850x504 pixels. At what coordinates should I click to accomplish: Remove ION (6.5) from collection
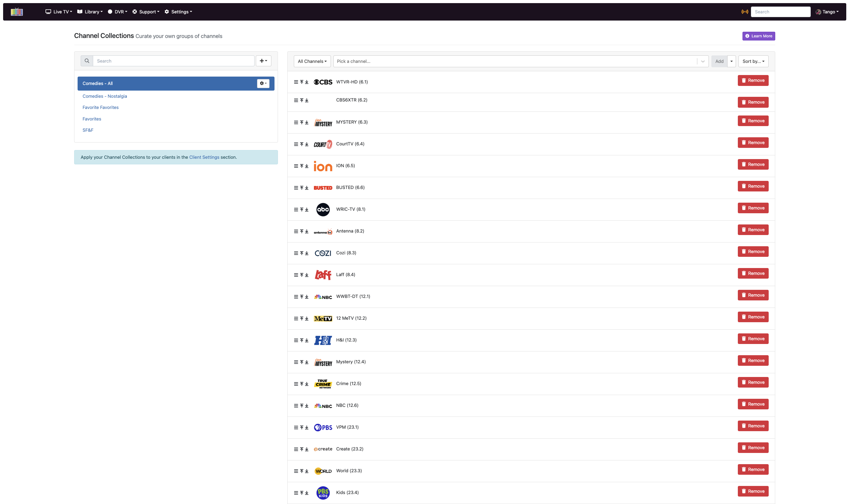[x=753, y=164]
